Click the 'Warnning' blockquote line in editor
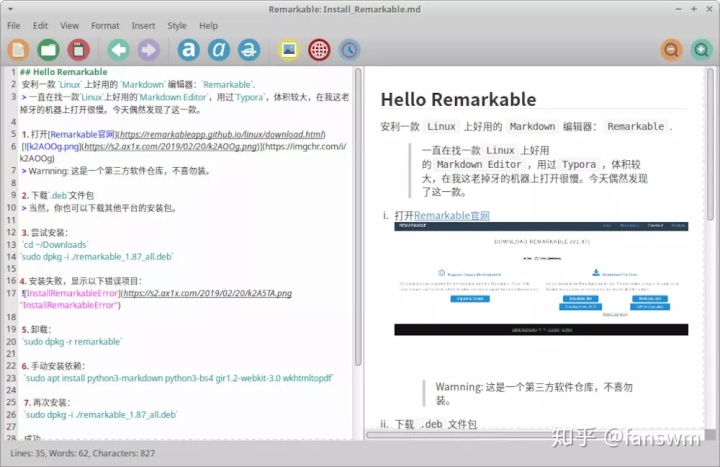 (x=116, y=171)
